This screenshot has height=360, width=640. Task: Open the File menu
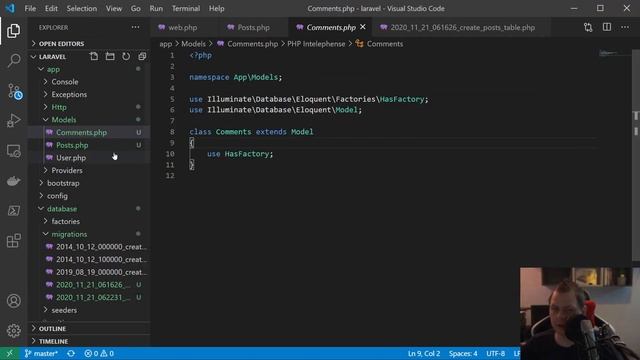(x=30, y=8)
